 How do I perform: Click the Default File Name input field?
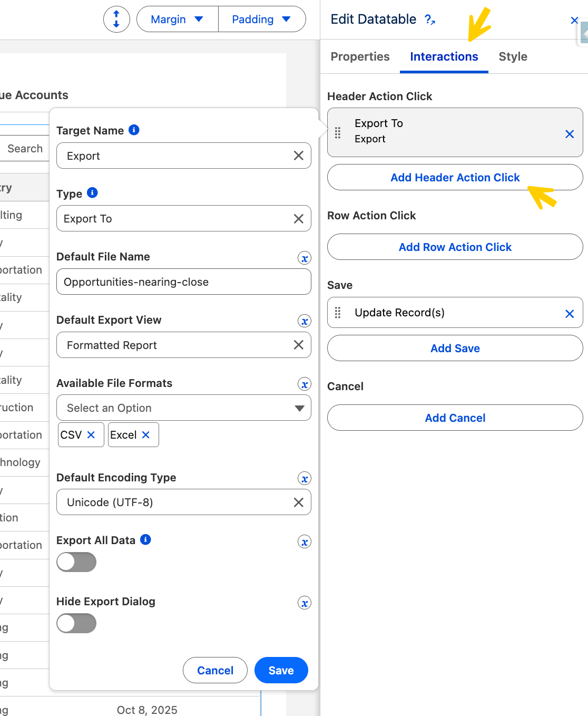(183, 282)
